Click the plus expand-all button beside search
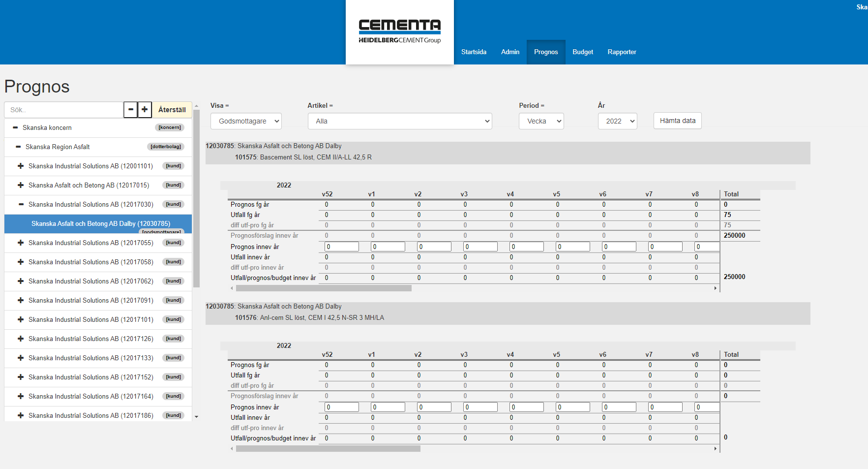This screenshot has height=469, width=868. pyautogui.click(x=145, y=110)
